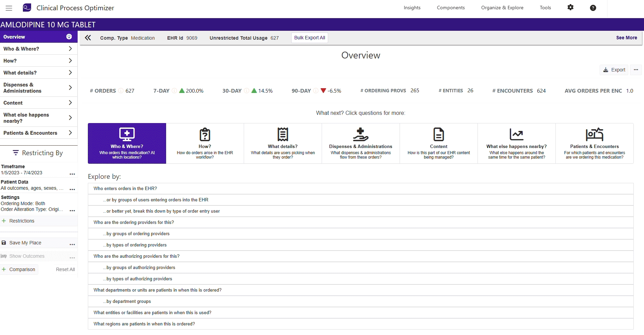Click the Patients & Encounters bed icon

[x=594, y=134]
